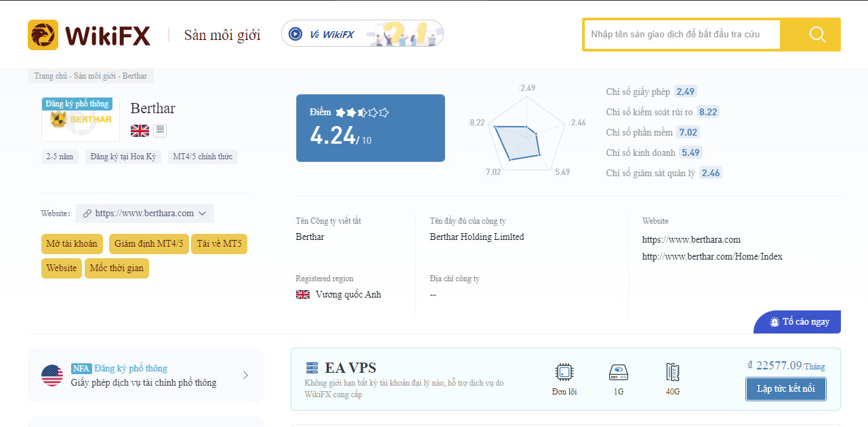Click the gray document icon beside flag
868x427 pixels.
coord(160,130)
